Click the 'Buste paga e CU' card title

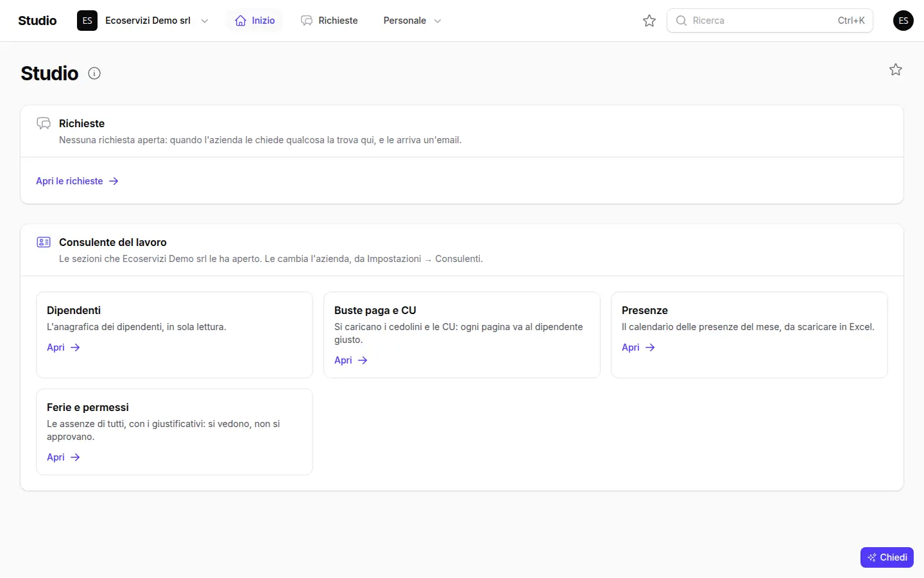[x=375, y=310]
